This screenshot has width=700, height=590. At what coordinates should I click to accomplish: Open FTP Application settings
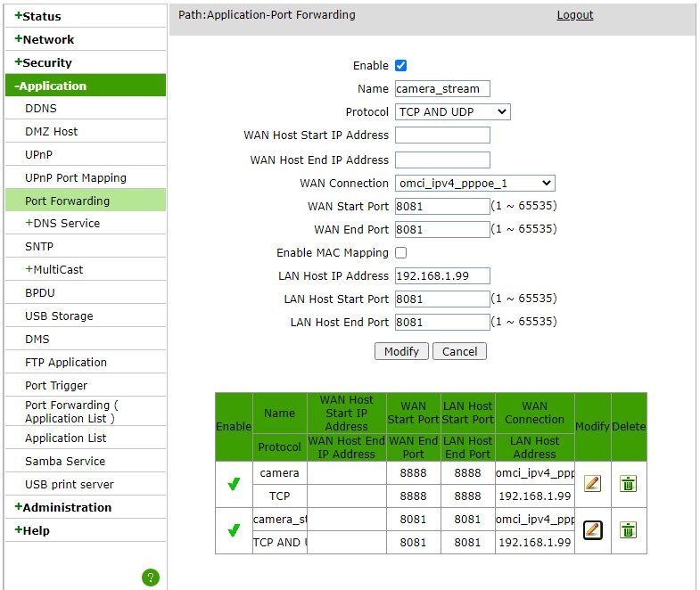click(x=66, y=363)
